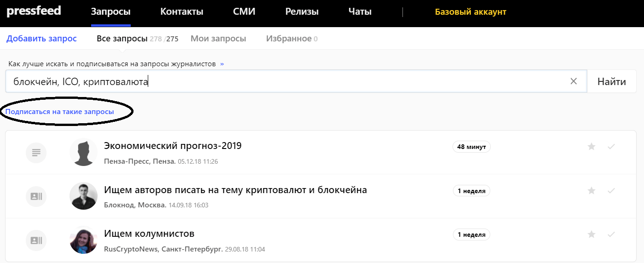644x263 pixels.
Task: Mark Ищем колумнистов request with checkmark
Action: point(611,234)
